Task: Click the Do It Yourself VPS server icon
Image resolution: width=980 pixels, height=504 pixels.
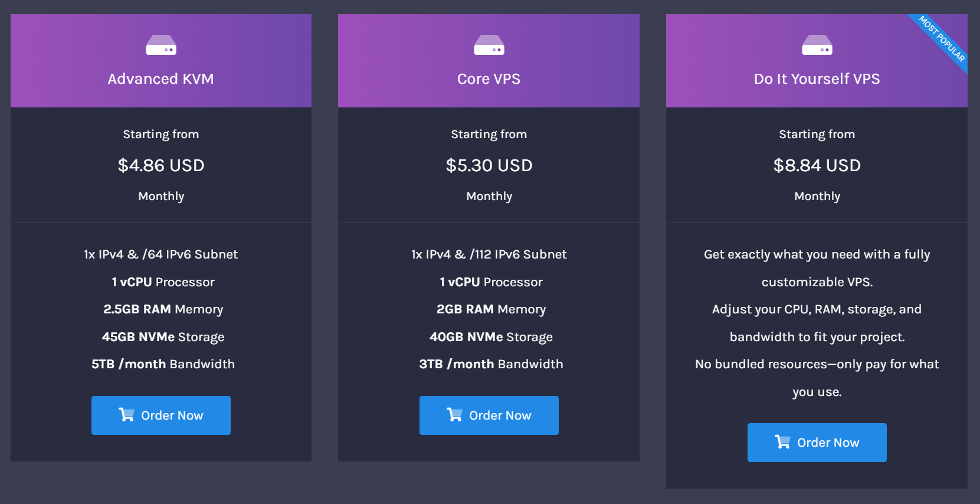Action: click(817, 45)
